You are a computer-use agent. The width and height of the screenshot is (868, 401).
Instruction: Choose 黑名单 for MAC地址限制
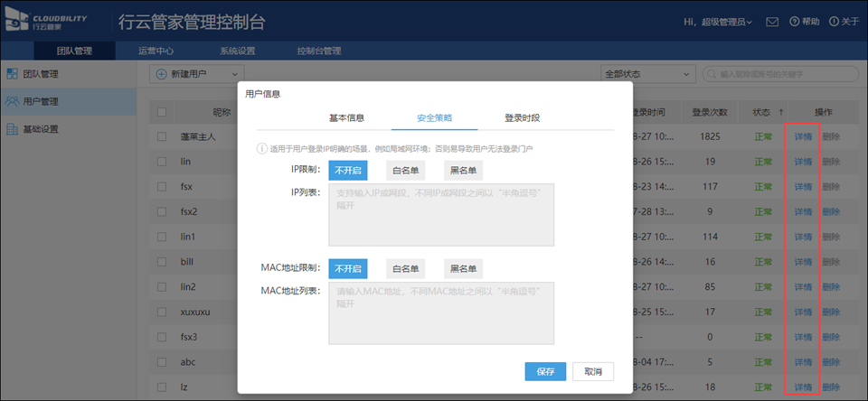463,268
